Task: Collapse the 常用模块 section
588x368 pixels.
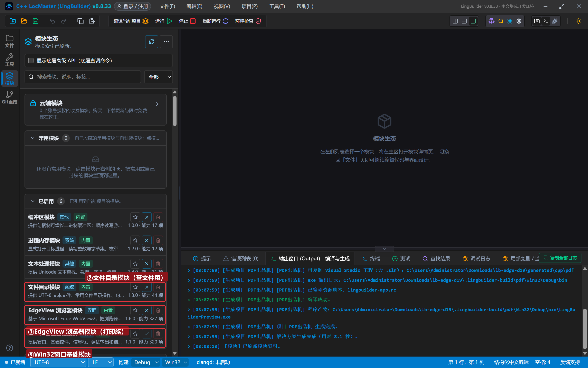Action: point(32,138)
